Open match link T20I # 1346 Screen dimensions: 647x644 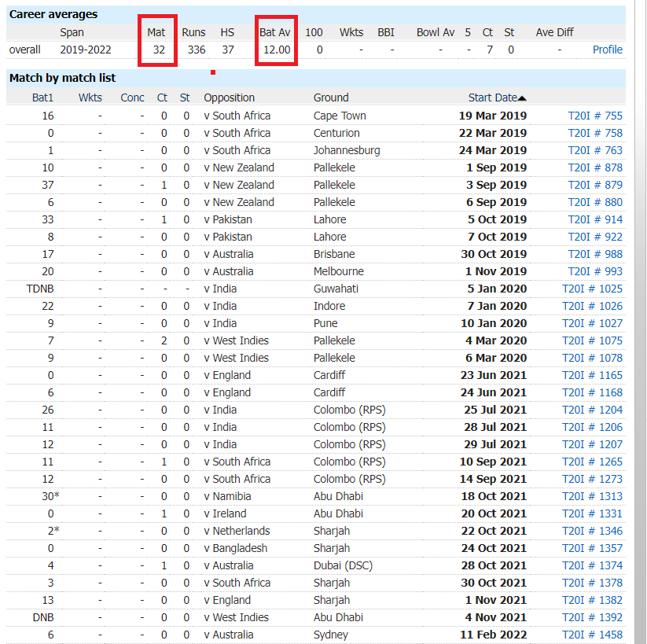[592, 532]
